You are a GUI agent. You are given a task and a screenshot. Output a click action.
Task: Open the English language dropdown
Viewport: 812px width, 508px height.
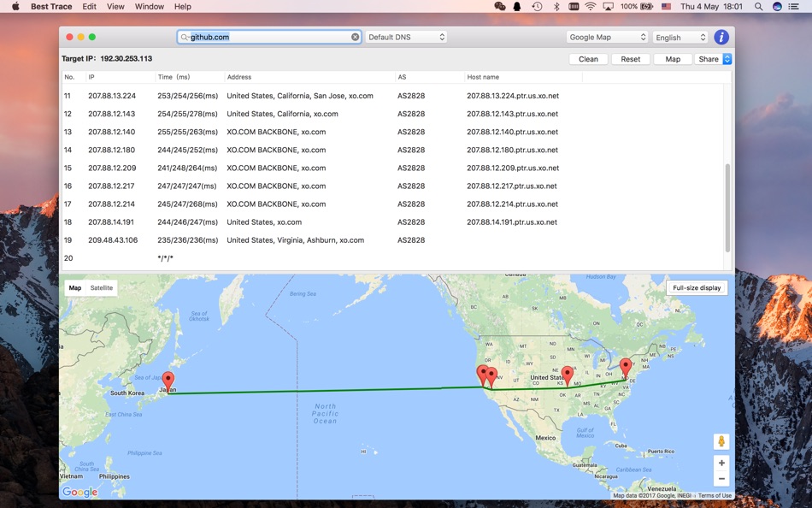click(x=680, y=38)
